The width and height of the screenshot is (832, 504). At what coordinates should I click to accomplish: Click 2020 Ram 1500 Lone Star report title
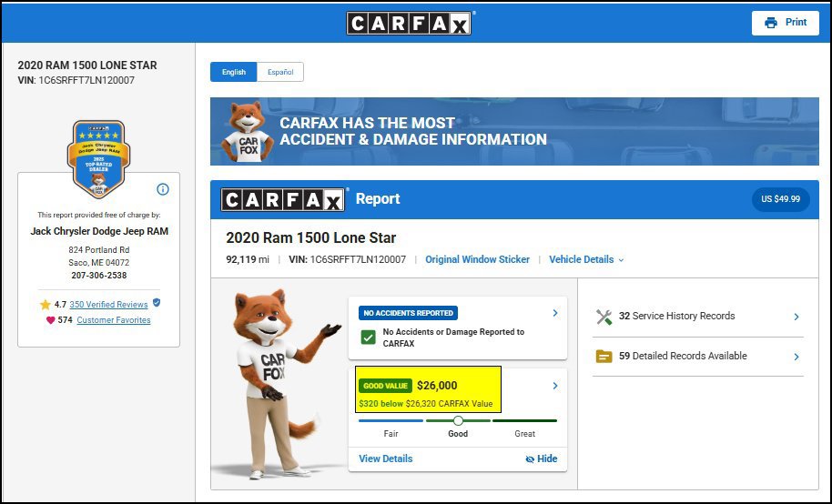[311, 238]
